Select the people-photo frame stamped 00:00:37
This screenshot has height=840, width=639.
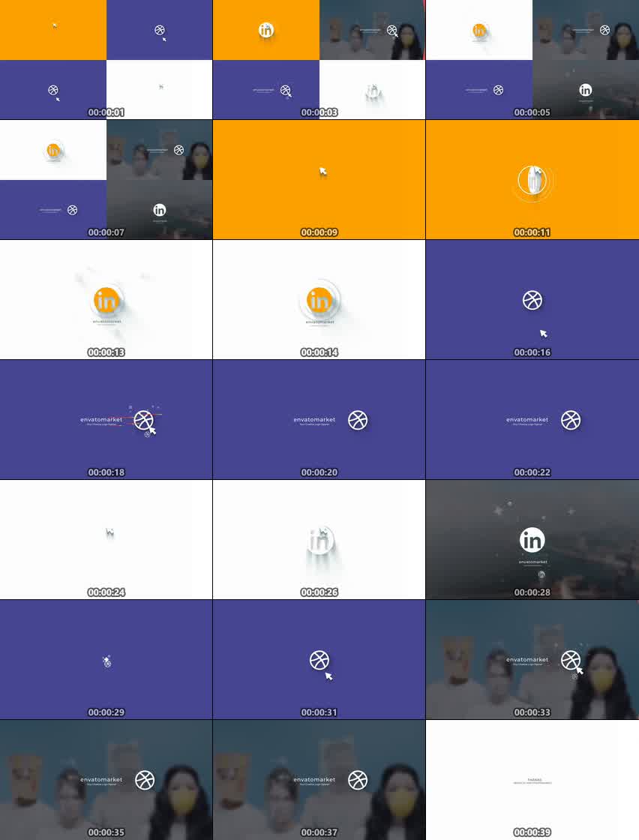point(319,780)
